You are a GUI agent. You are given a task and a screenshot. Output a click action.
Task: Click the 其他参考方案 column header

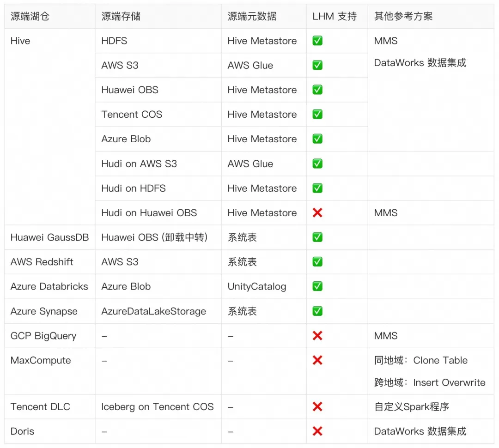point(403,17)
